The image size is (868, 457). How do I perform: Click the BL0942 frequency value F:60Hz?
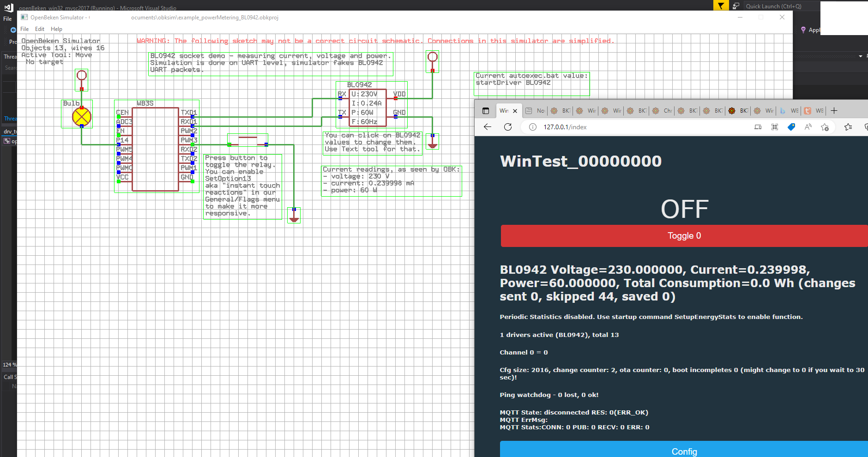[x=364, y=122]
